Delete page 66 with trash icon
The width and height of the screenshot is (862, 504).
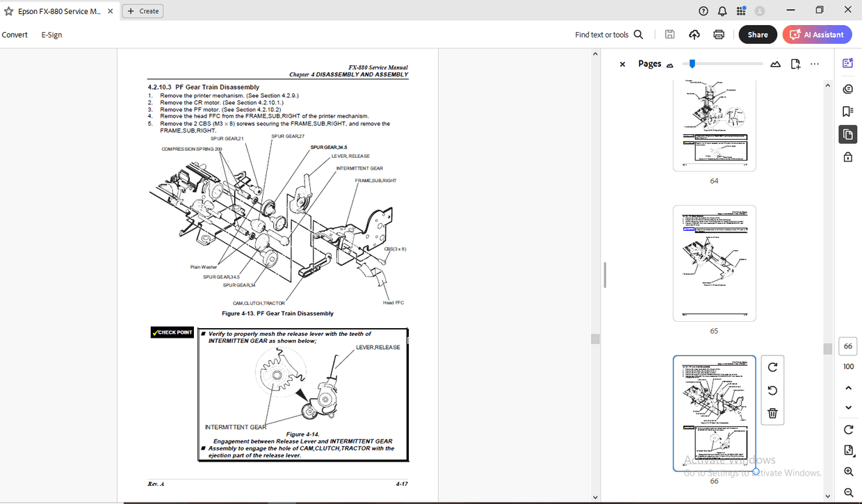point(772,414)
